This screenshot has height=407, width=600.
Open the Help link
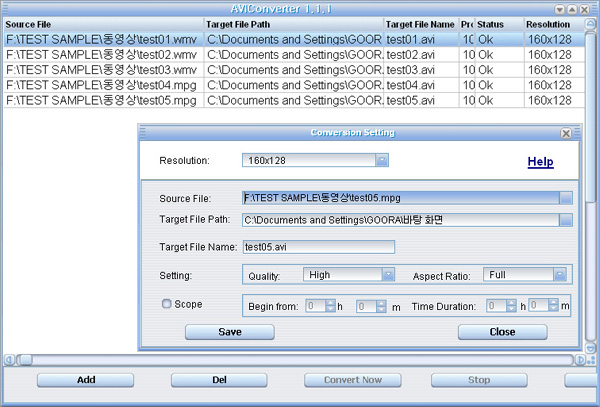click(x=540, y=162)
